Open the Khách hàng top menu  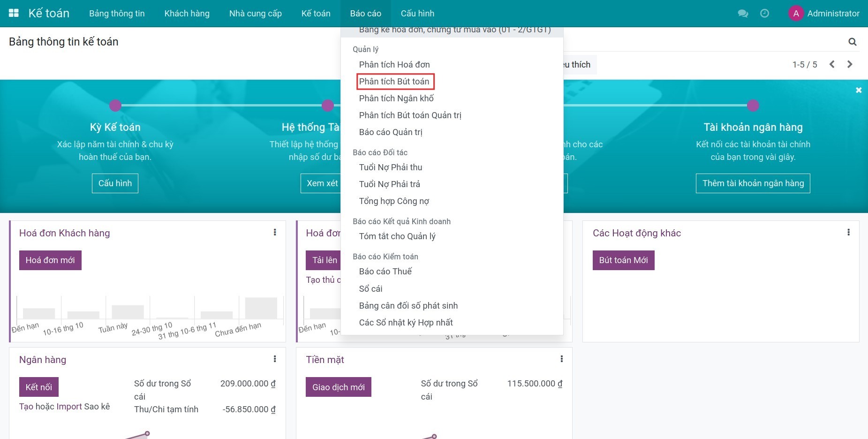(x=187, y=14)
